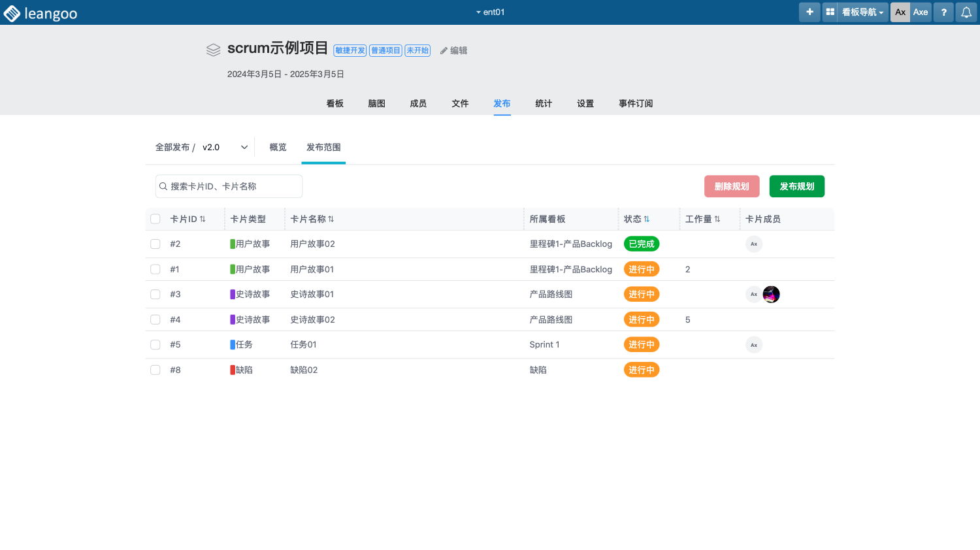Open the notifications bell icon
Screen dimensions: 980x550
click(966, 12)
